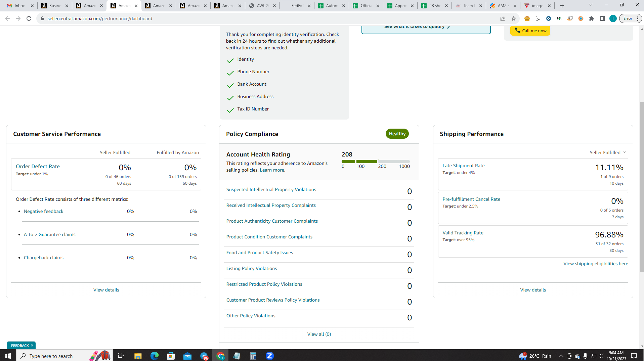Screen dimensions: 644x361
Task: Close the Inbox tab
Action: pyautogui.click(x=32, y=6)
